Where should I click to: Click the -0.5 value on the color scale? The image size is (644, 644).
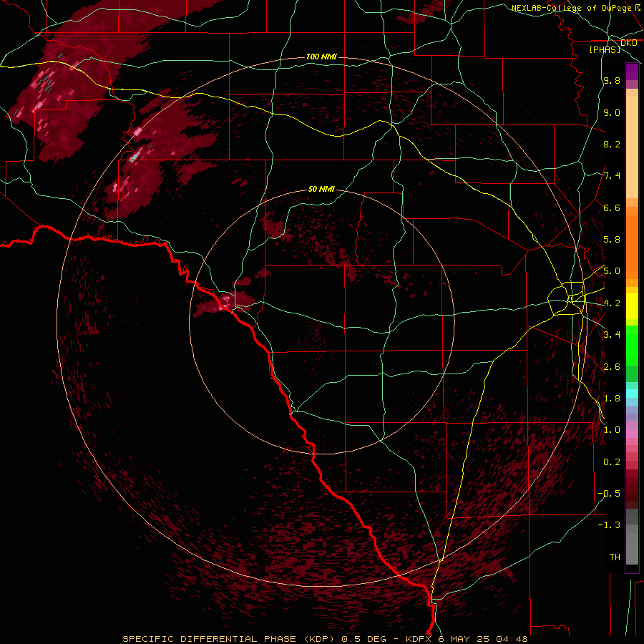point(609,494)
